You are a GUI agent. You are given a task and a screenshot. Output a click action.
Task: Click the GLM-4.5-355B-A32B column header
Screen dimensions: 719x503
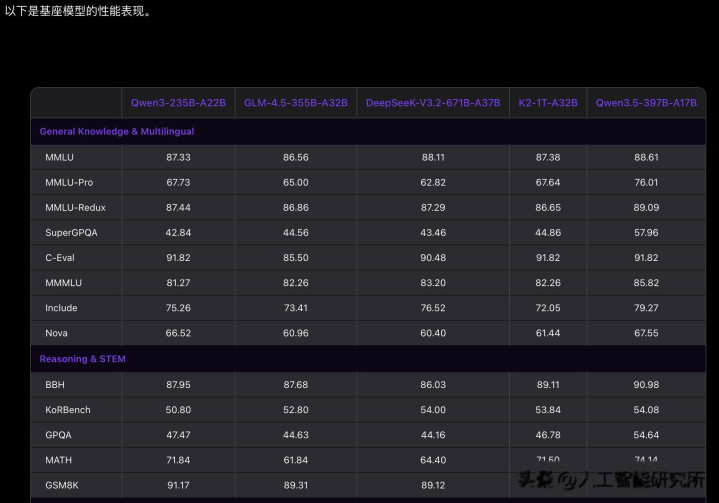295,103
